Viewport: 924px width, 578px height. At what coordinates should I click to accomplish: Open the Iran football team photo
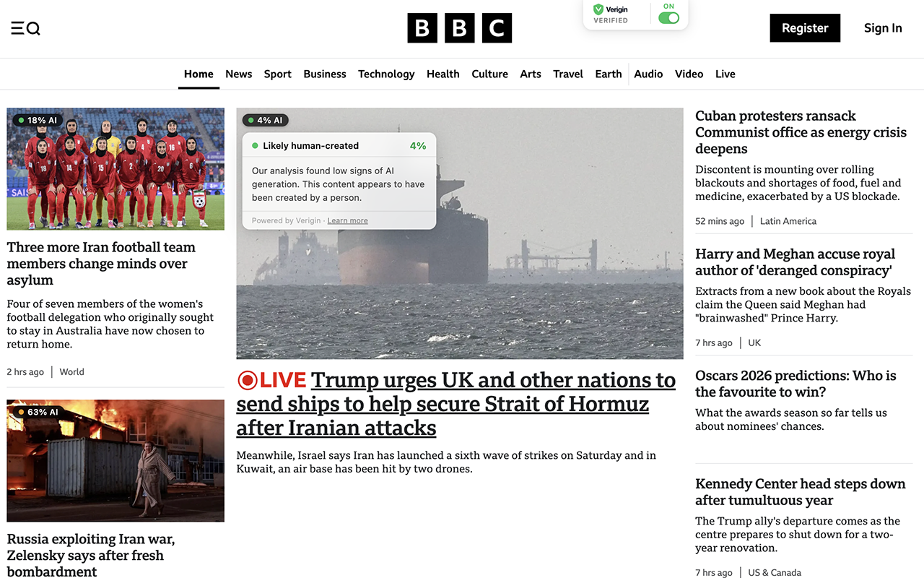pos(115,169)
